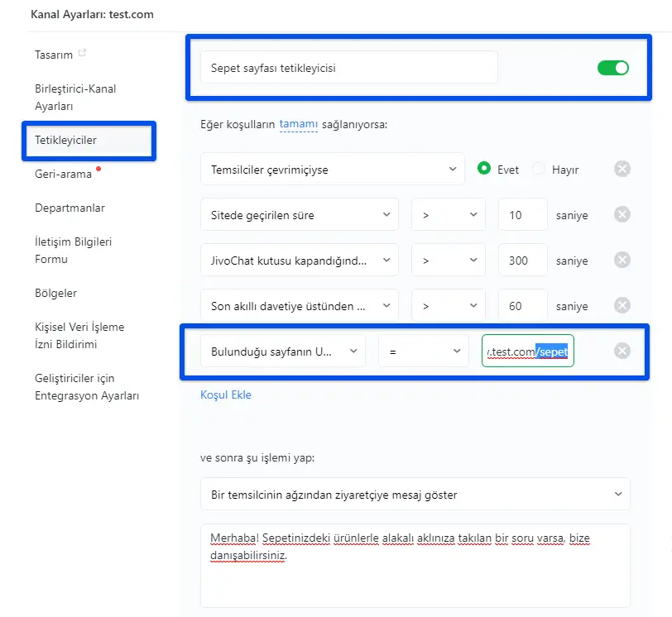
Task: Delete the 'Sitede geçirilen süre' condition row
Action: pos(622,215)
